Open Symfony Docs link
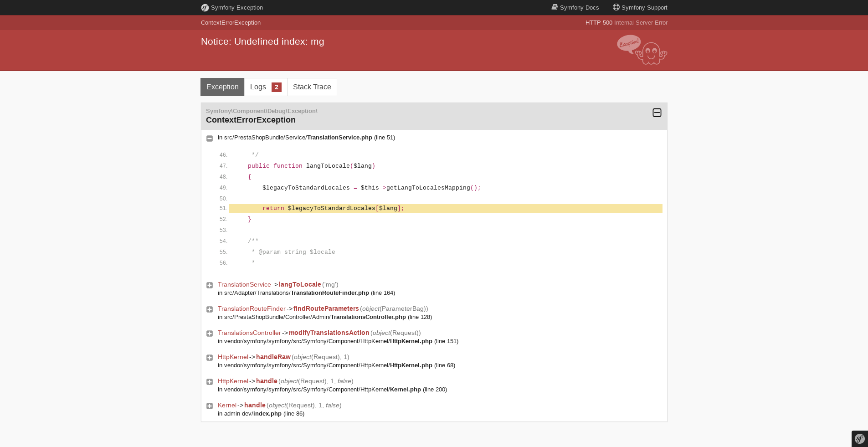This screenshot has height=447, width=868. click(575, 7)
